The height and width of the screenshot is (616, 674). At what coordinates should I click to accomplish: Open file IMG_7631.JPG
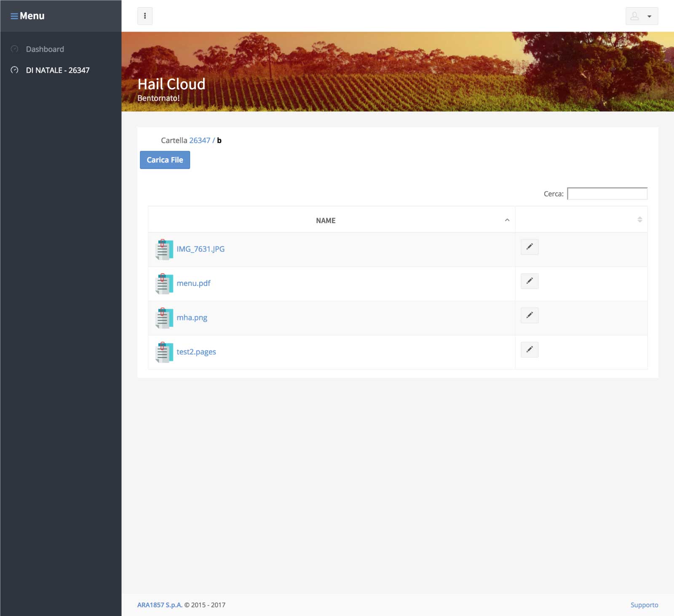(x=201, y=249)
